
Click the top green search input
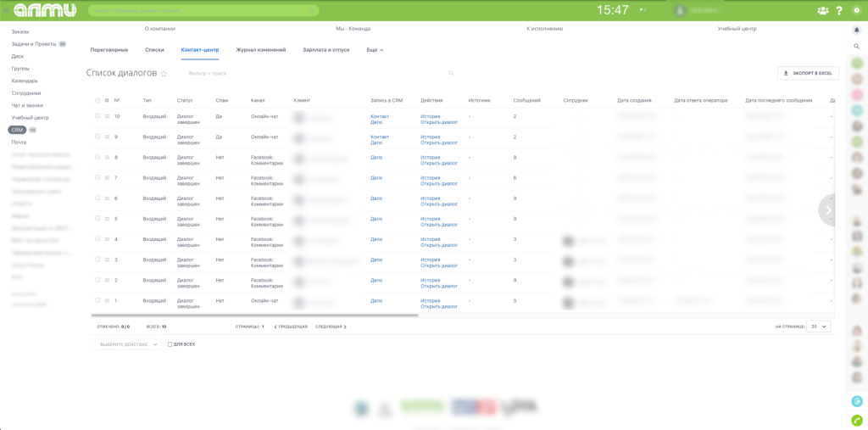[203, 10]
